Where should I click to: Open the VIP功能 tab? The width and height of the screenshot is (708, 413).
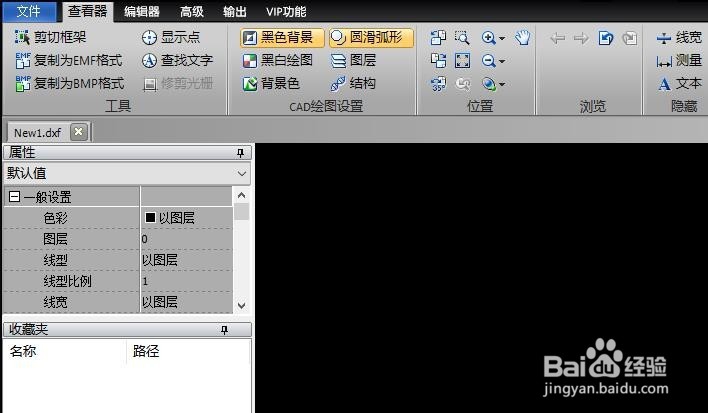click(286, 11)
